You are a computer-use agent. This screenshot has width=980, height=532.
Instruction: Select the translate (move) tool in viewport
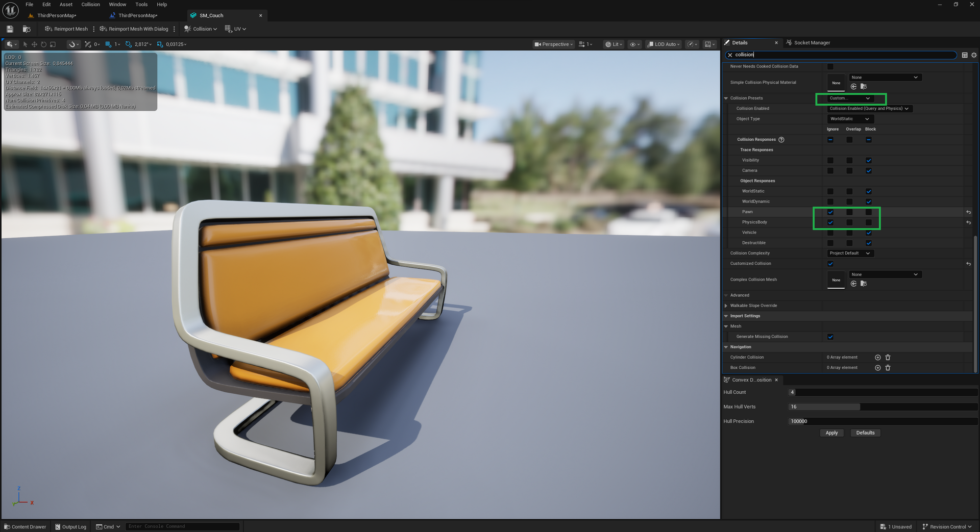(x=34, y=44)
